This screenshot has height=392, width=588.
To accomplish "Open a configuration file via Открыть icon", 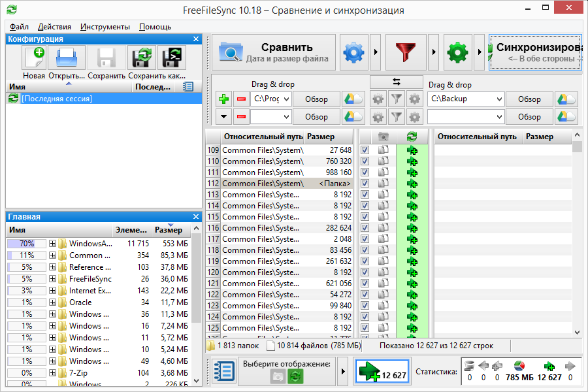I will click(x=67, y=57).
